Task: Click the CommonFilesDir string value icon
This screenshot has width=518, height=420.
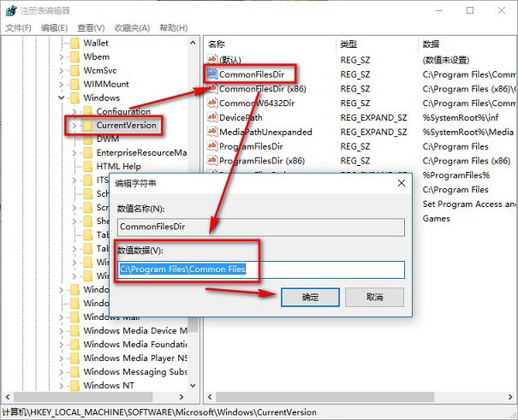Action: point(212,74)
